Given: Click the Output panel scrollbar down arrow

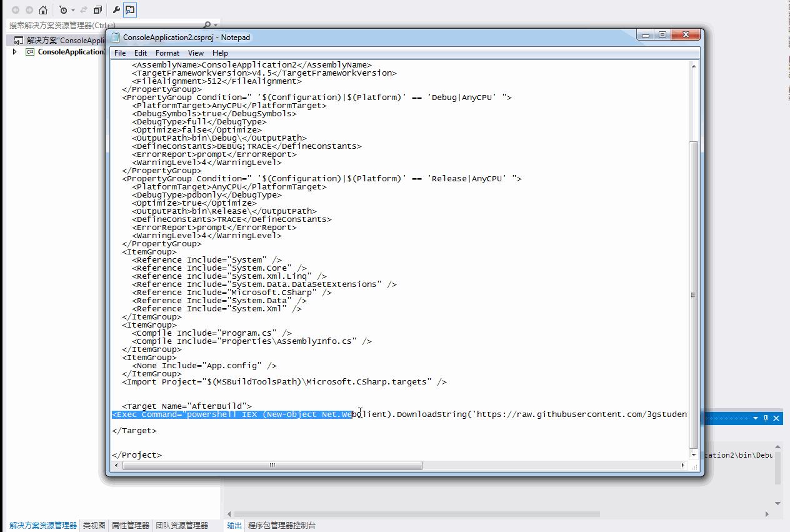Looking at the screenshot, I should click(x=778, y=503).
